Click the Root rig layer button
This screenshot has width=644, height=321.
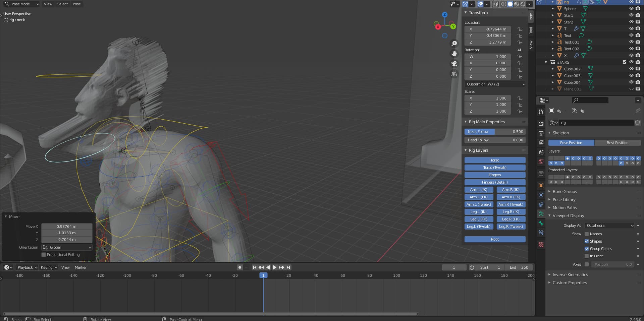pos(495,239)
